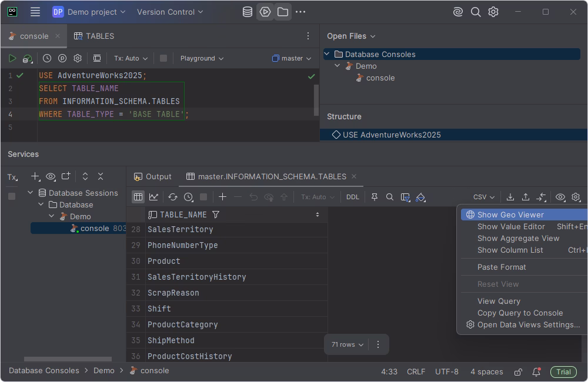Click find magnifier in result grid toolbar
This screenshot has height=382, width=588.
(390, 197)
